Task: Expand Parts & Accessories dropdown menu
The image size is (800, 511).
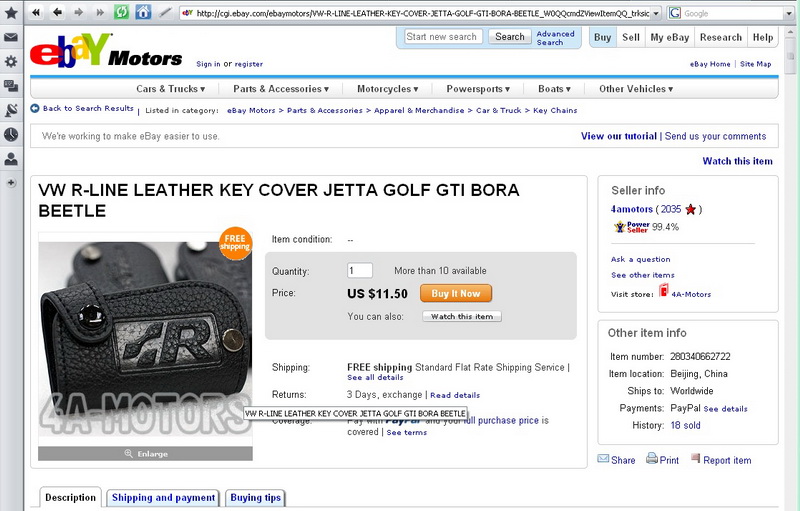Action: [281, 89]
